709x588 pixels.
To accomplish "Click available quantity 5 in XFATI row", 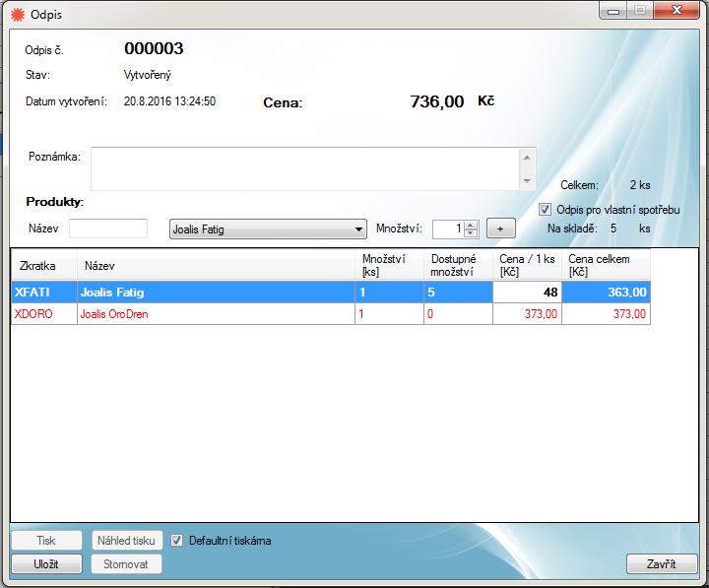I will click(x=458, y=293).
